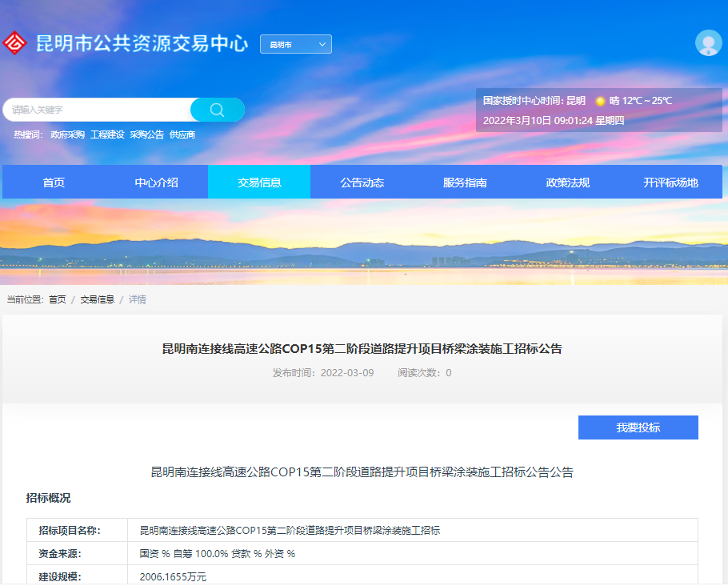This screenshot has height=586, width=728.
Task: Open the 开评标场地 navigation tab
Action: (670, 183)
